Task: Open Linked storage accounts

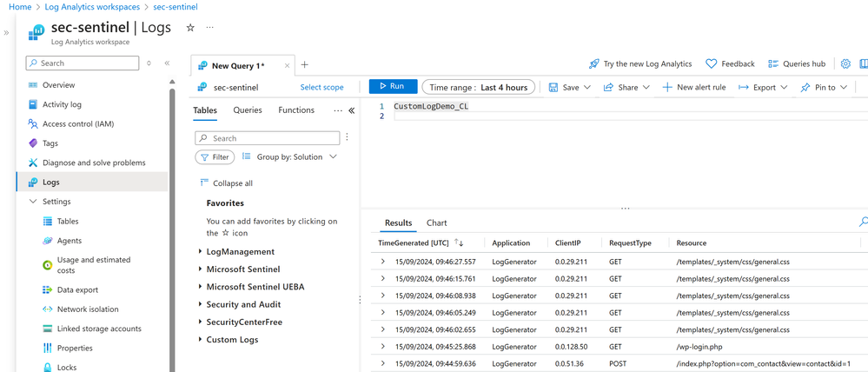Action: pos(99,329)
